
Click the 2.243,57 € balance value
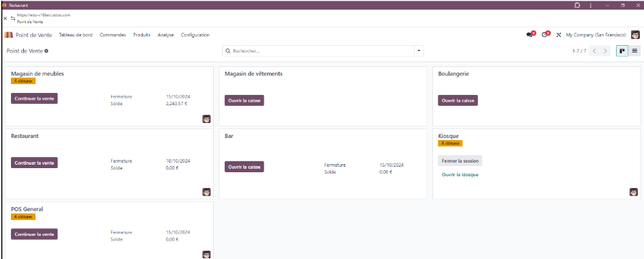click(177, 104)
